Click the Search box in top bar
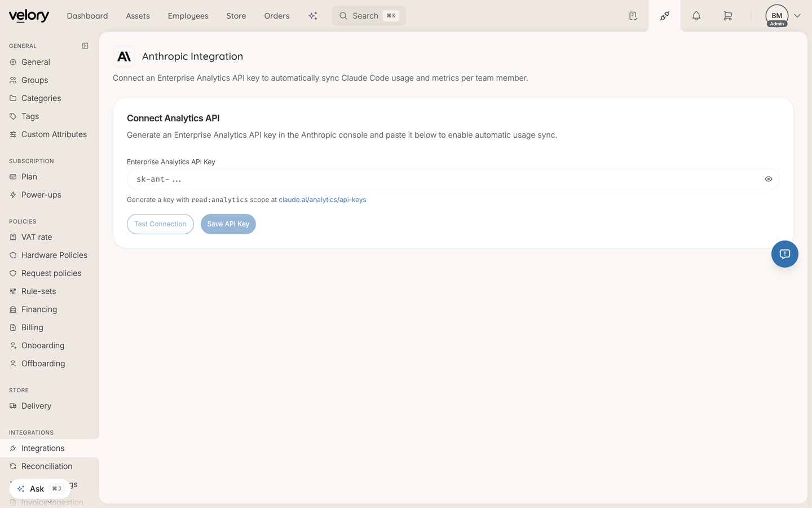Screen dimensions: 812x508 click(369, 16)
